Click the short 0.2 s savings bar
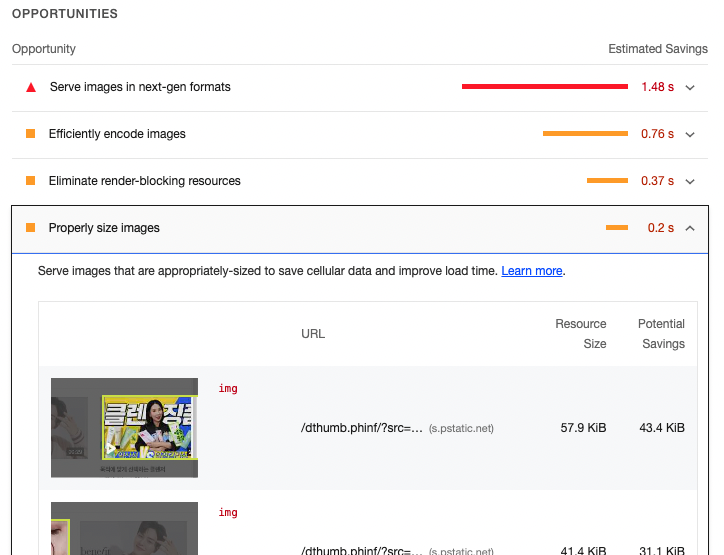The height and width of the screenshot is (555, 724). tap(617, 227)
